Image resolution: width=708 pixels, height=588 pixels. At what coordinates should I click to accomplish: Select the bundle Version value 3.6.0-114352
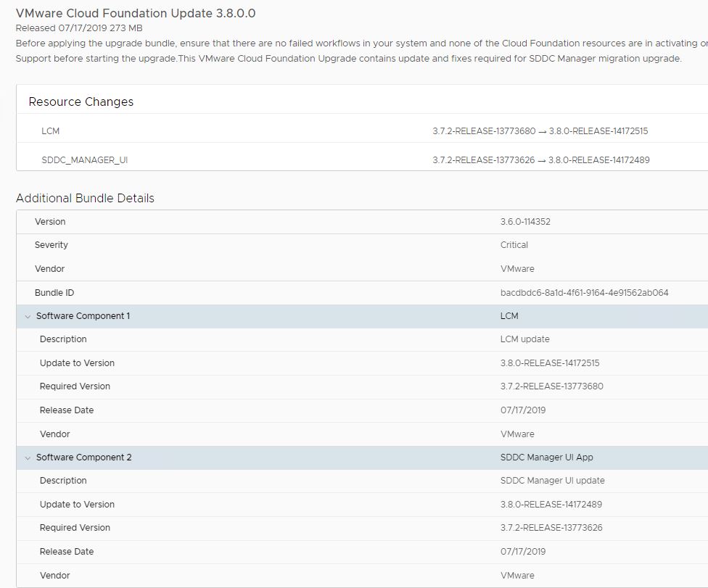[525, 222]
